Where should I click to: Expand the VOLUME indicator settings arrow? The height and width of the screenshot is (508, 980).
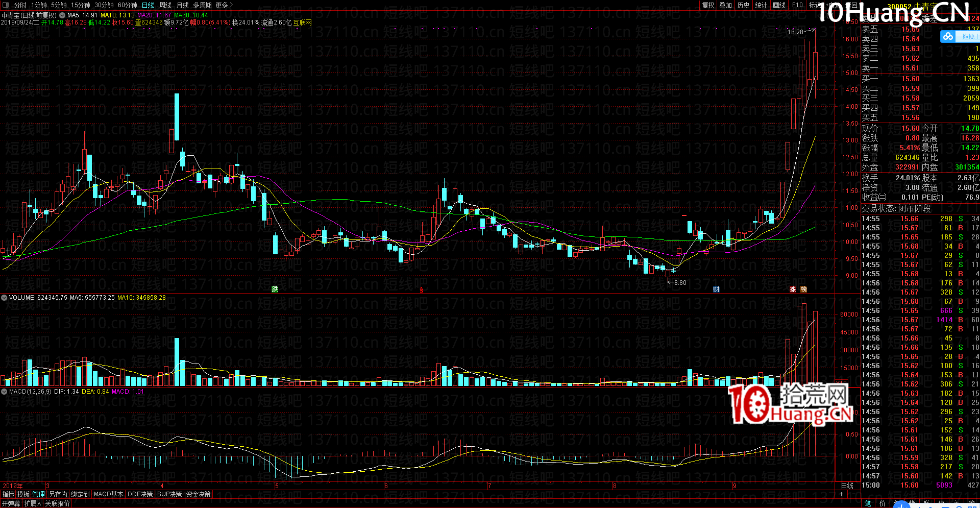click(x=4, y=298)
